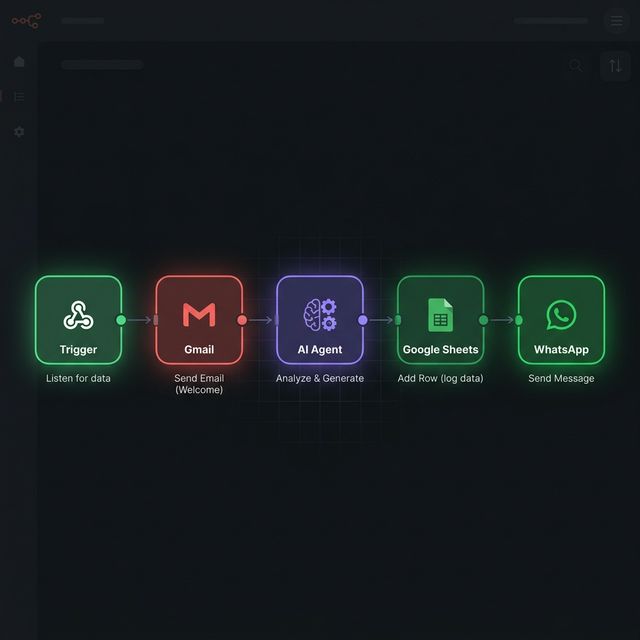Click Google Sheets node's green output connector
Image resolution: width=640 pixels, height=640 pixels.
click(483, 320)
